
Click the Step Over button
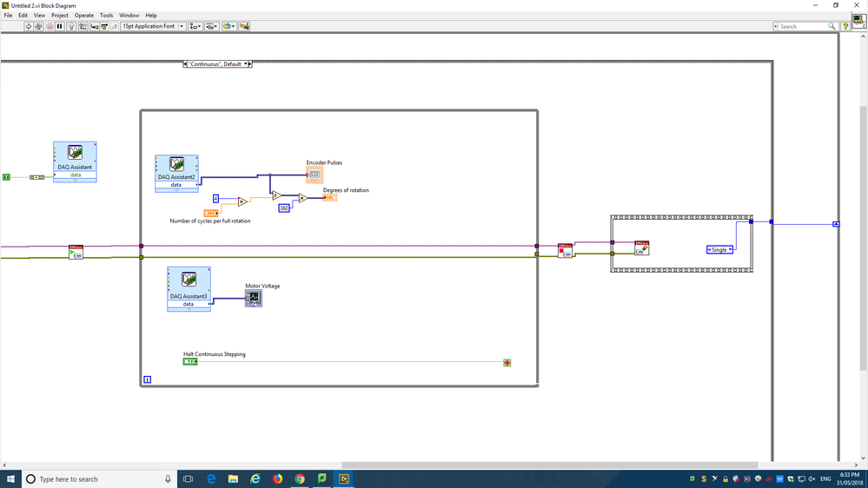[x=104, y=26]
